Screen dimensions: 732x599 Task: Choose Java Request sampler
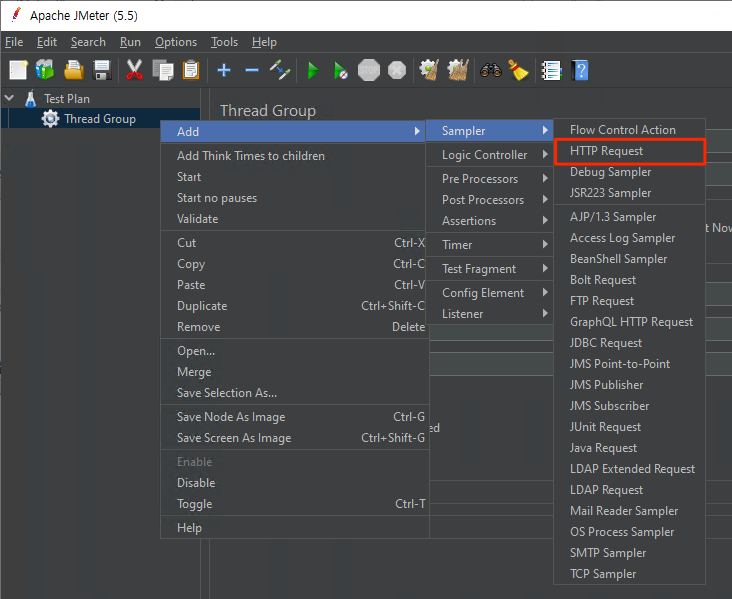coord(629,448)
